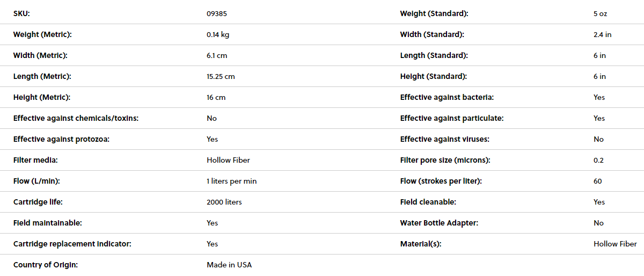Click the Filter media label

(35, 160)
